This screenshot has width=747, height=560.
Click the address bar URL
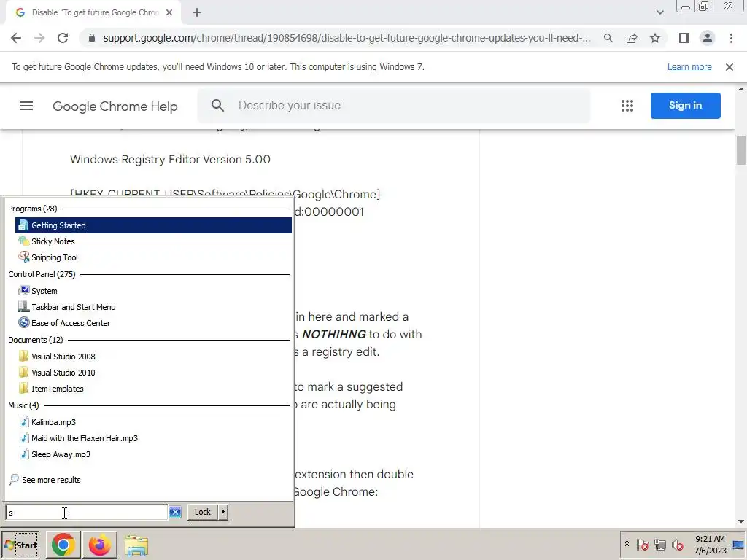(347, 38)
